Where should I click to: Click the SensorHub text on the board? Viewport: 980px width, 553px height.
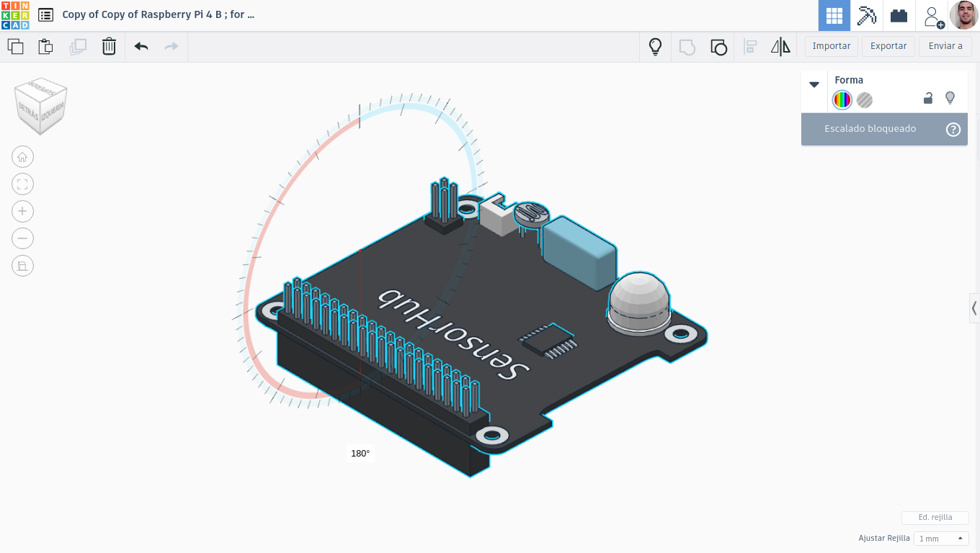pos(454,333)
